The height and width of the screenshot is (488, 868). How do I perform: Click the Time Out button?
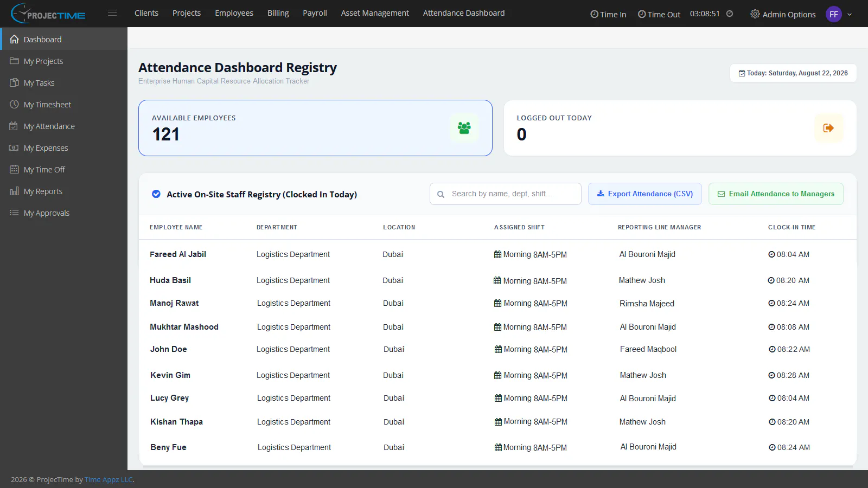point(659,14)
